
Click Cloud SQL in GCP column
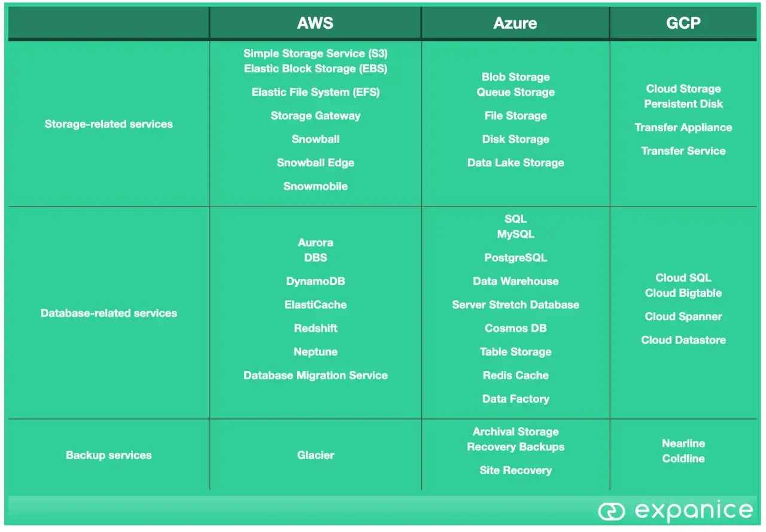click(683, 278)
